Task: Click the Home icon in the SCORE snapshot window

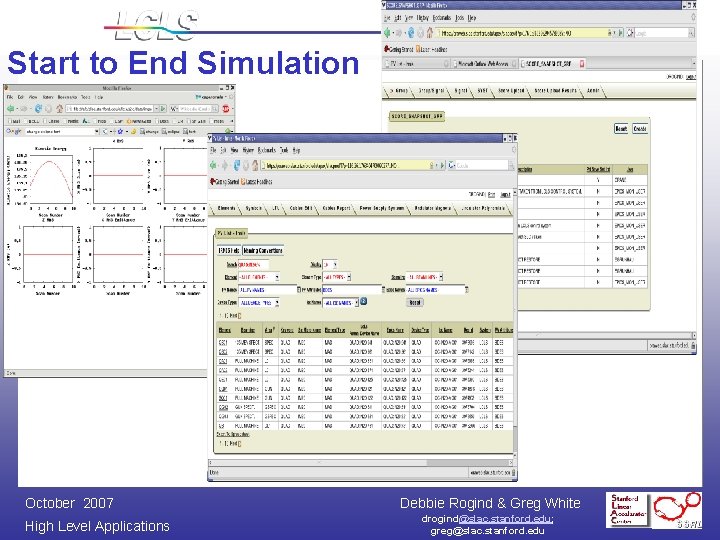Action: 430,33
